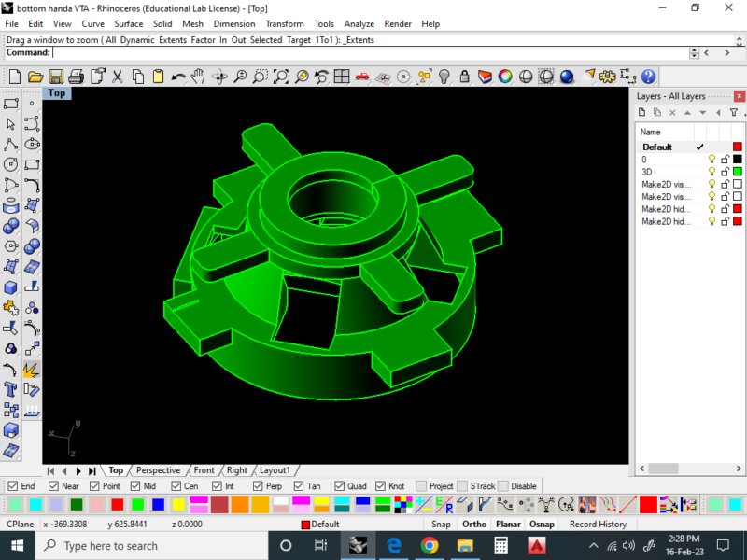The width and height of the screenshot is (747, 560).
Task: Click the Save file toolbar icon
Action: [56, 77]
